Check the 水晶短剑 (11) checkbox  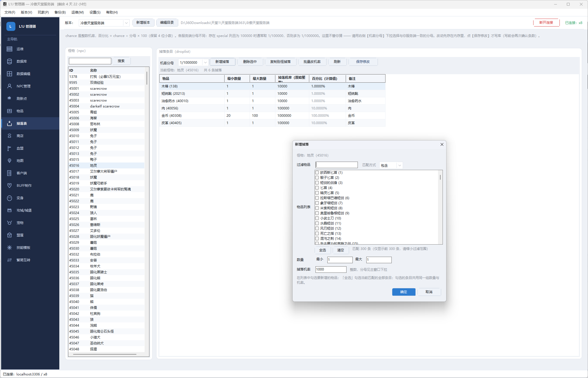point(317,223)
